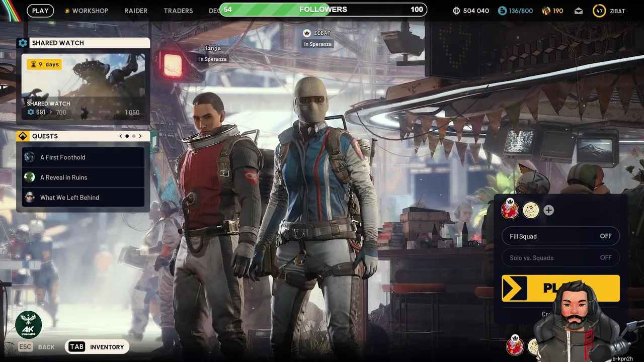
Task: Go to previous quests page arrow
Action: [121, 136]
